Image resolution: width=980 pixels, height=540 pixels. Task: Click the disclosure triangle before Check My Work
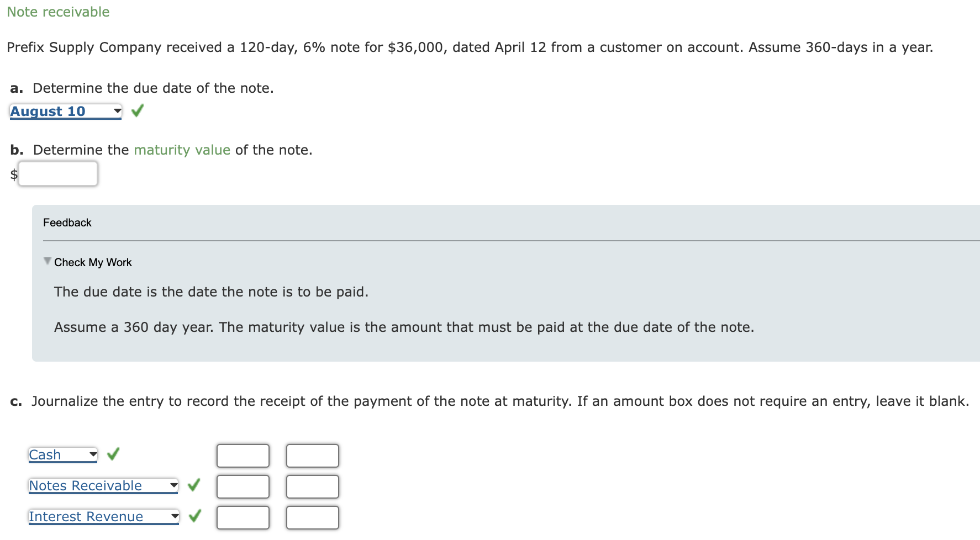[x=47, y=261]
